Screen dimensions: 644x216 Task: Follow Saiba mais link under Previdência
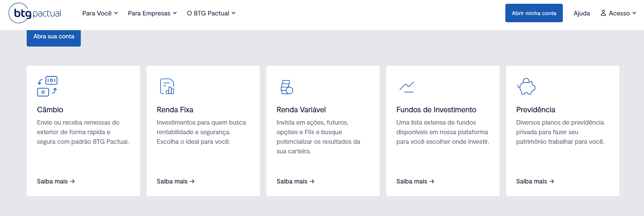click(x=535, y=181)
